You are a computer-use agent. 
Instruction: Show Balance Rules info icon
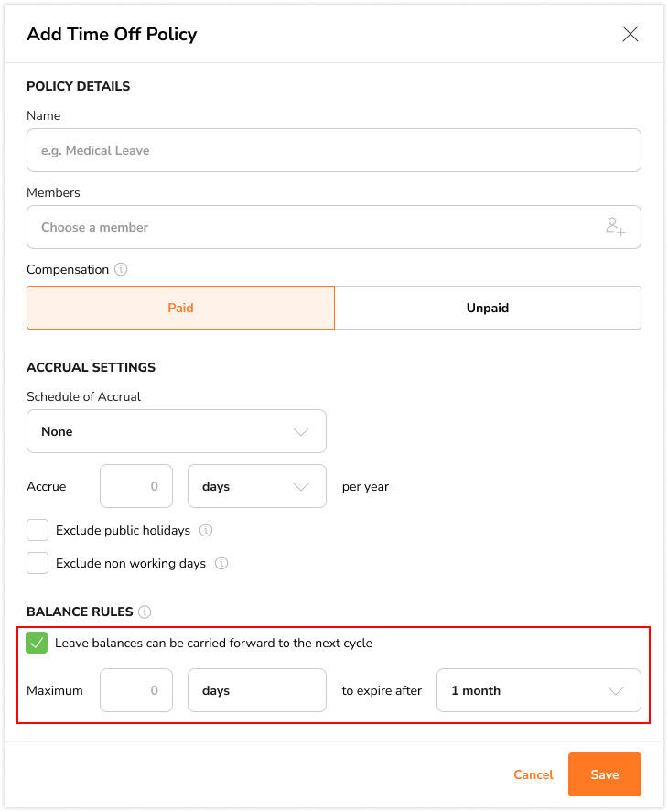click(145, 612)
